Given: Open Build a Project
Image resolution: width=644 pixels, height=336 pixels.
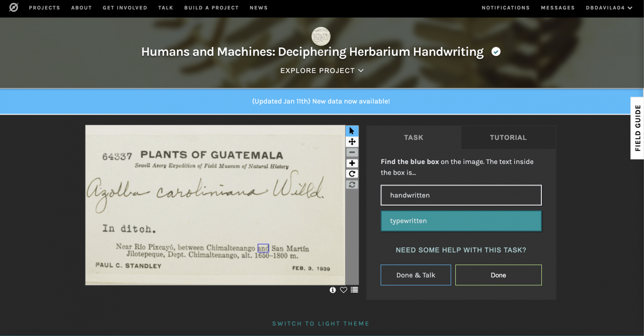Looking at the screenshot, I should [x=211, y=8].
